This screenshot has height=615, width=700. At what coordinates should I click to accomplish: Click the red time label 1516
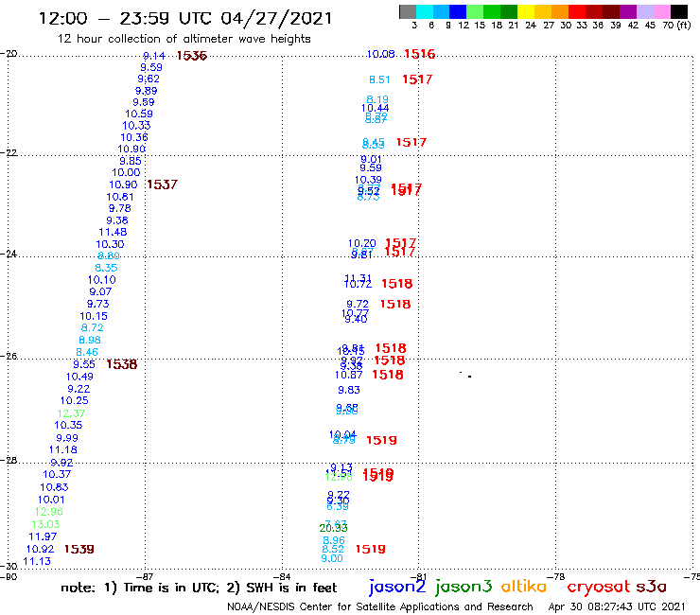click(419, 54)
